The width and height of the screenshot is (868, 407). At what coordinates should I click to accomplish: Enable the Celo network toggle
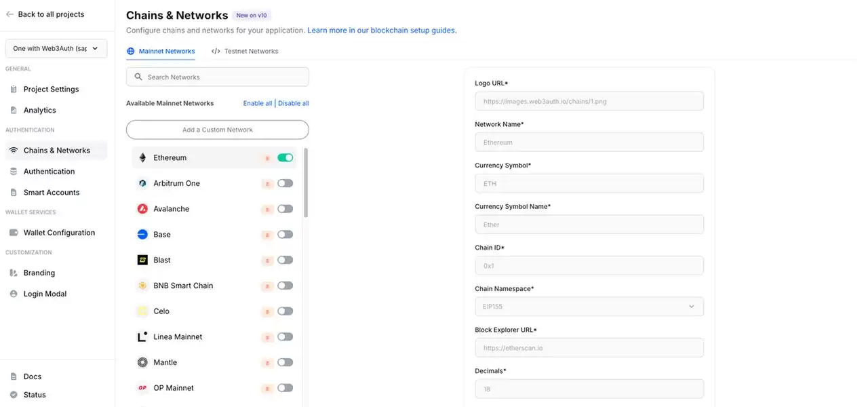(x=285, y=311)
